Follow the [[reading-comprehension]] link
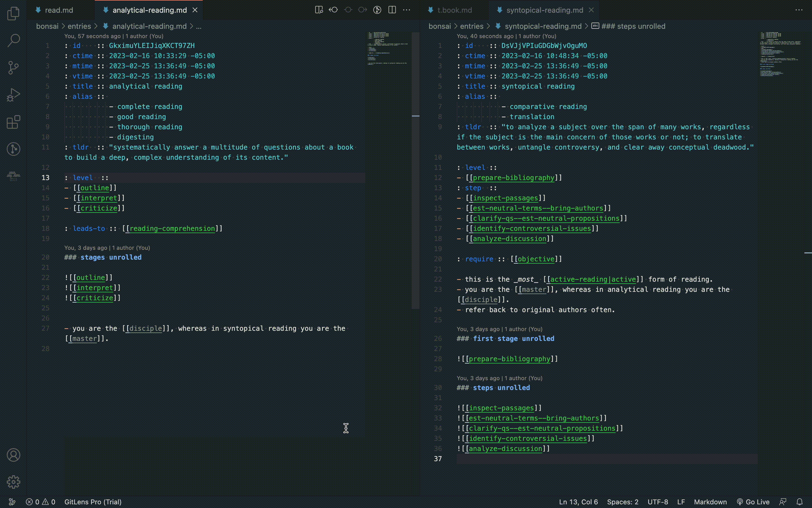The width and height of the screenshot is (812, 508). coord(172,229)
